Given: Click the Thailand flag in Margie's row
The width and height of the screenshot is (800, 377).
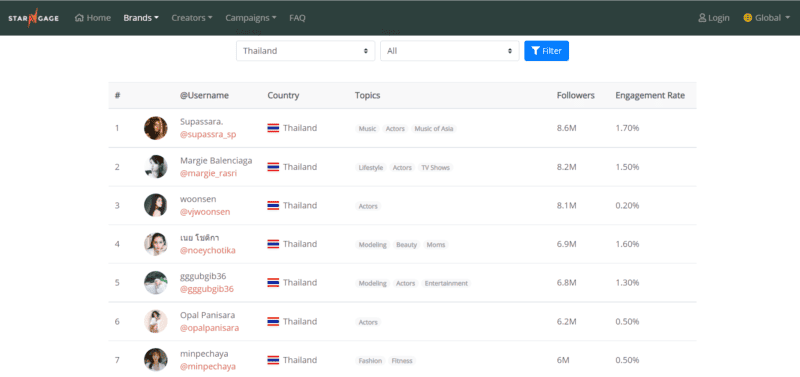Looking at the screenshot, I should 273,167.
